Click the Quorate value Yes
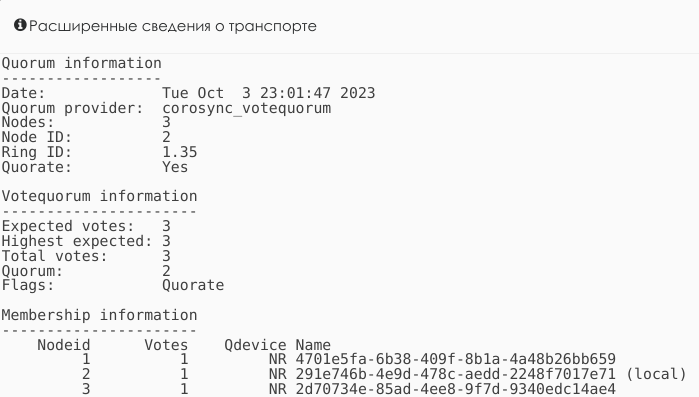 click(175, 167)
